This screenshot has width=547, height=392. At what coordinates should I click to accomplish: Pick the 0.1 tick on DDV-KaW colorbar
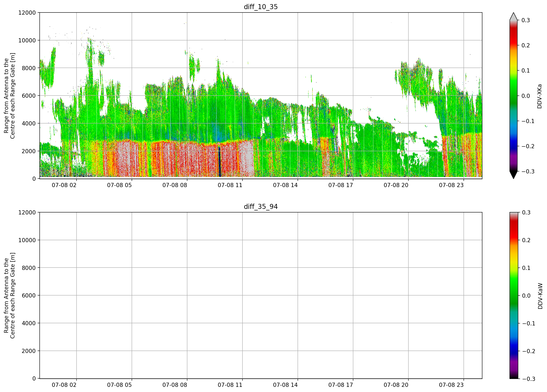526,268
